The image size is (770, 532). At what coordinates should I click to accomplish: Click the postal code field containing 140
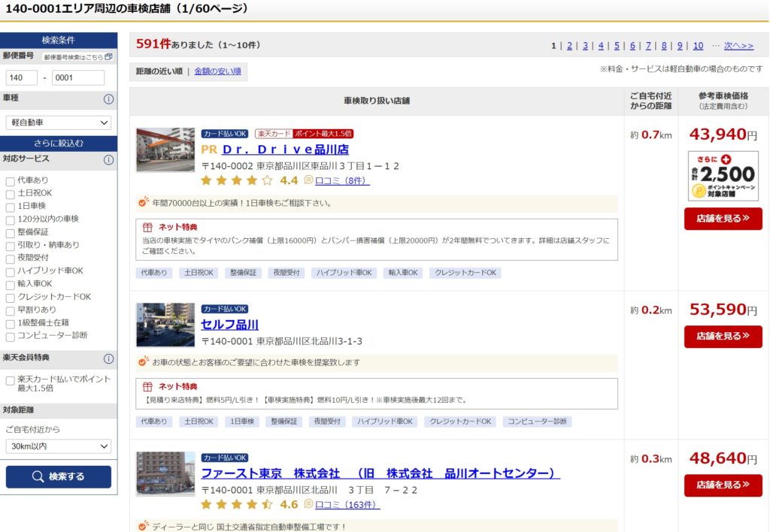pyautogui.click(x=22, y=77)
